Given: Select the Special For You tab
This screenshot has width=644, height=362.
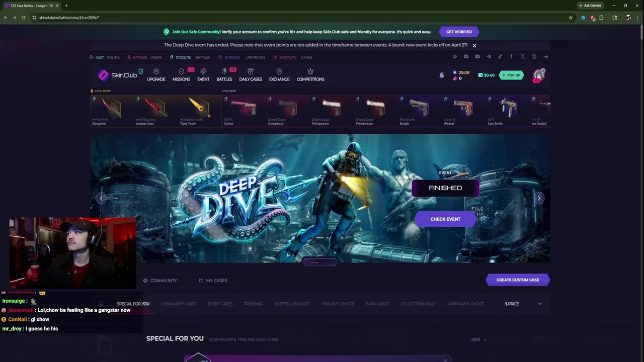Looking at the screenshot, I should pyautogui.click(x=133, y=304).
